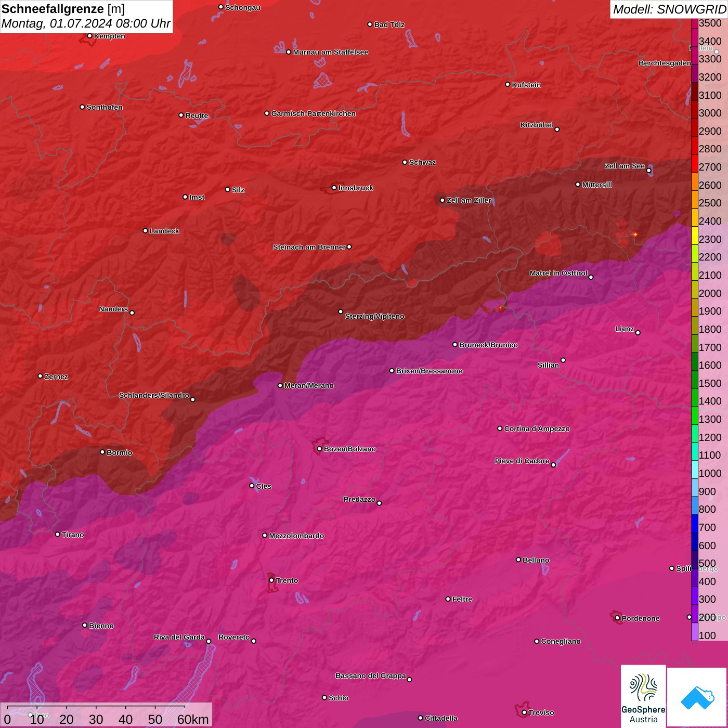Click the Sterzing/Vipiteno label
Image resolution: width=728 pixels, height=728 pixels.
(374, 316)
